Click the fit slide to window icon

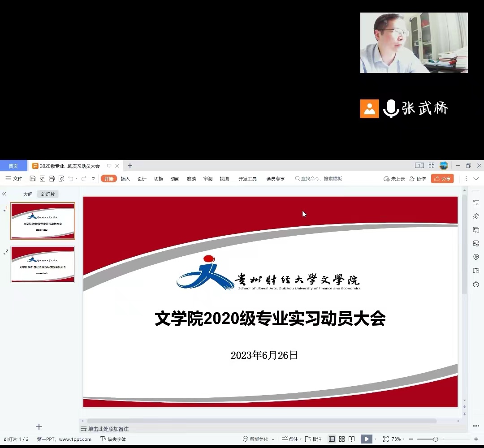pos(386,439)
